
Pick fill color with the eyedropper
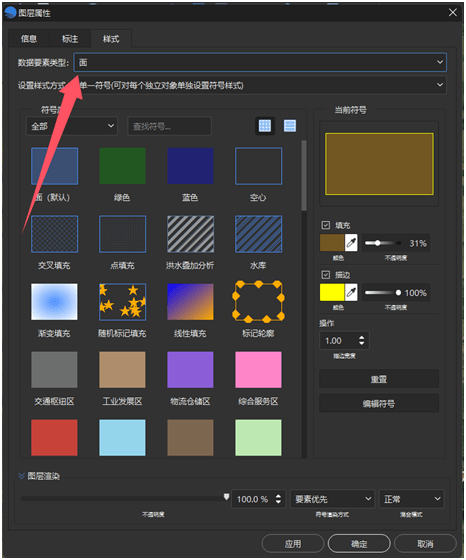(x=351, y=243)
